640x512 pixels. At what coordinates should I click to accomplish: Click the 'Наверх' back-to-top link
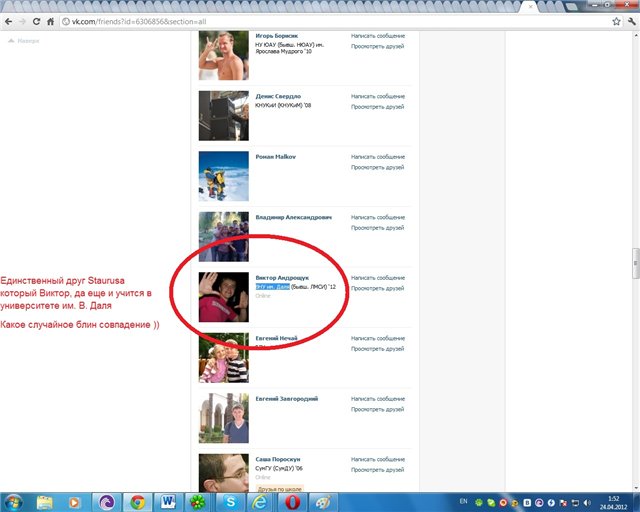[x=24, y=41]
